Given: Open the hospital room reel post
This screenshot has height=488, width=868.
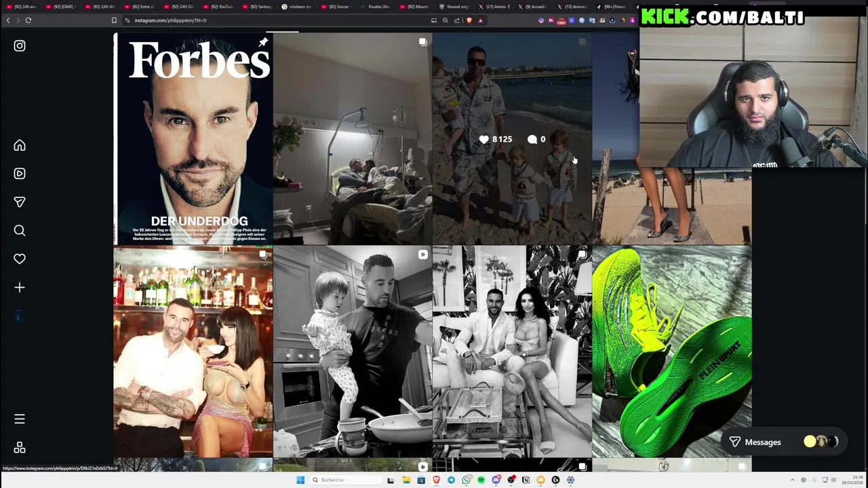Looking at the screenshot, I should (x=353, y=138).
